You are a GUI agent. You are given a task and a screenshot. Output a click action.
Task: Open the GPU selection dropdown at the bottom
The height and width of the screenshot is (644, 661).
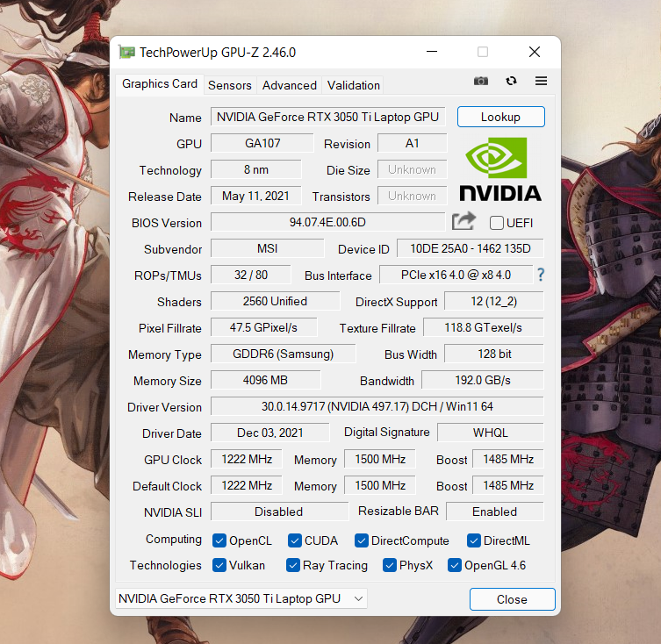241,598
